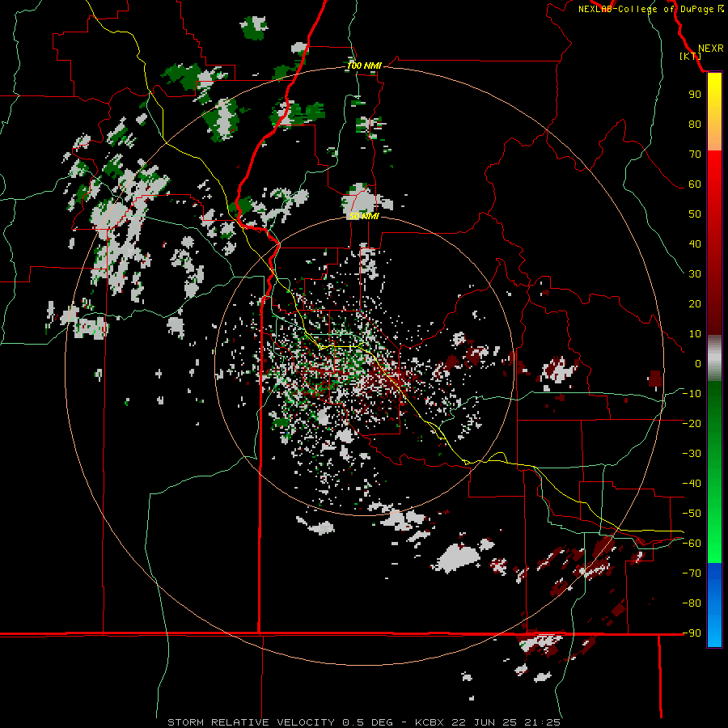Image resolution: width=728 pixels, height=728 pixels.
Task: Click the '-10' value on the velocity scale
Action: click(x=692, y=394)
